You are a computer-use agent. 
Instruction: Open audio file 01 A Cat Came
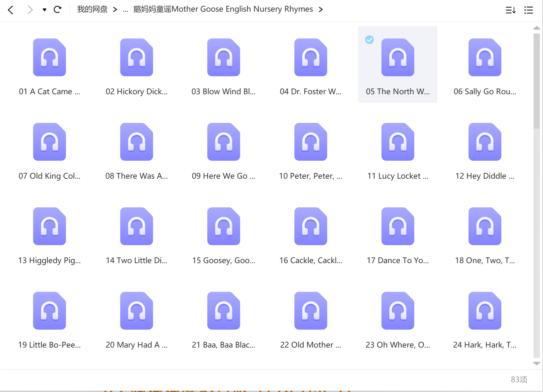(50, 57)
